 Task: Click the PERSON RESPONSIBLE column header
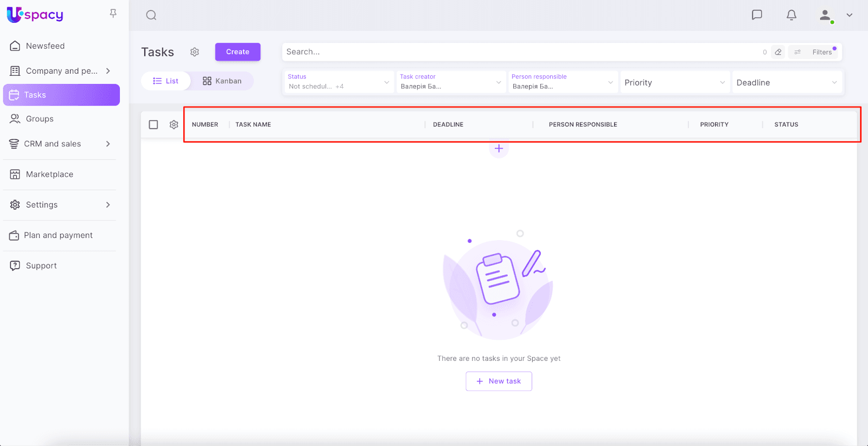(x=583, y=125)
